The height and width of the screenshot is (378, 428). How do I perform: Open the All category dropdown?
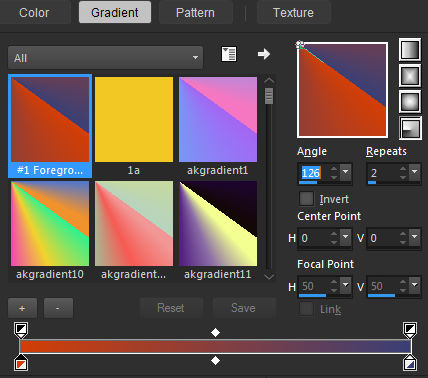tap(105, 58)
